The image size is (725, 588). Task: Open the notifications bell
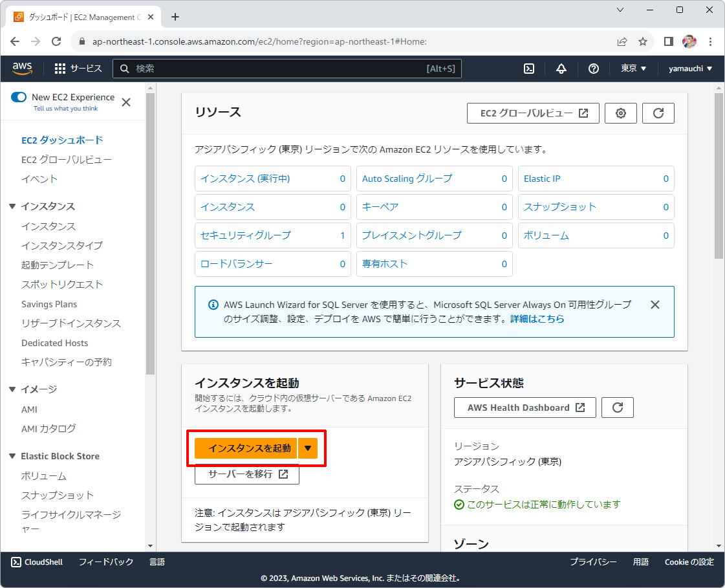pyautogui.click(x=561, y=69)
